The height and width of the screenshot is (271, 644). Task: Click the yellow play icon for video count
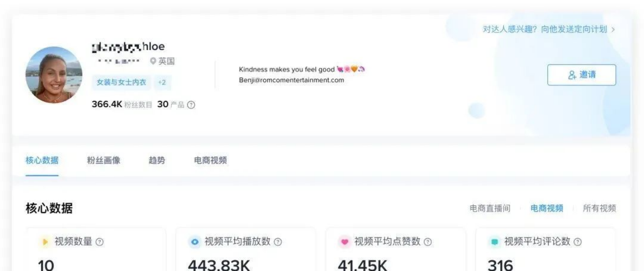tap(45, 242)
